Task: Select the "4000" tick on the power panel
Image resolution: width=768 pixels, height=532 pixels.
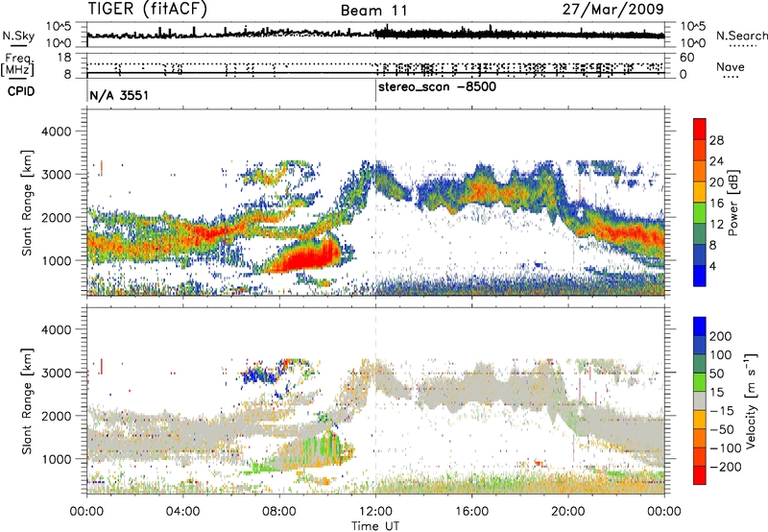Action: pos(57,132)
